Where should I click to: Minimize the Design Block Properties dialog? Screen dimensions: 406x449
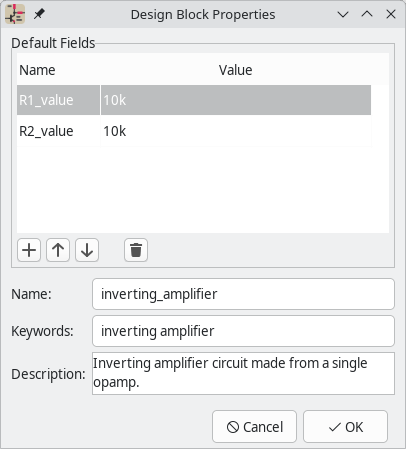pos(343,14)
